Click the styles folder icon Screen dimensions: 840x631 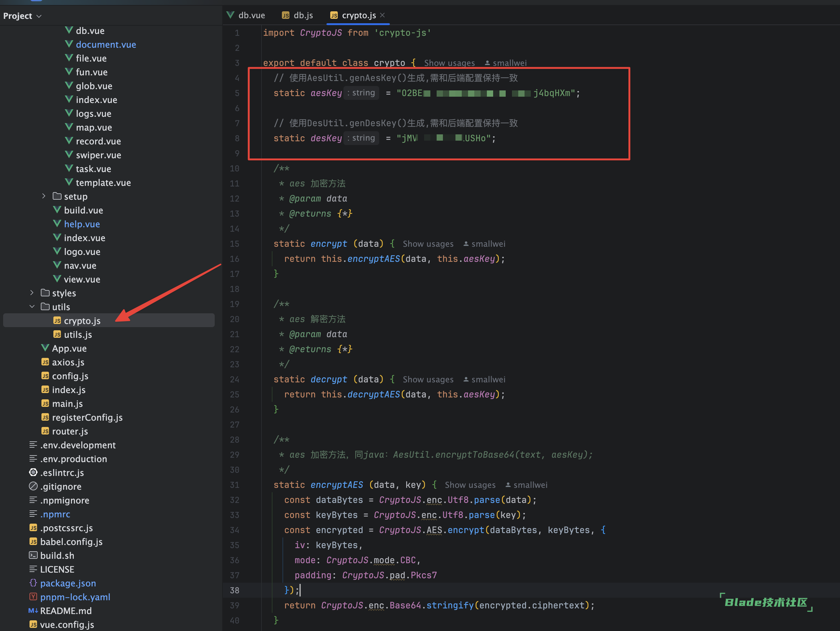(x=45, y=293)
